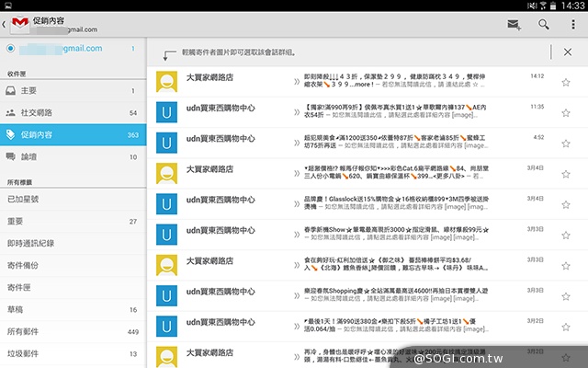The image size is (588, 368).
Task: Star the 14:12 大買家網路店 email
Action: coord(566,82)
